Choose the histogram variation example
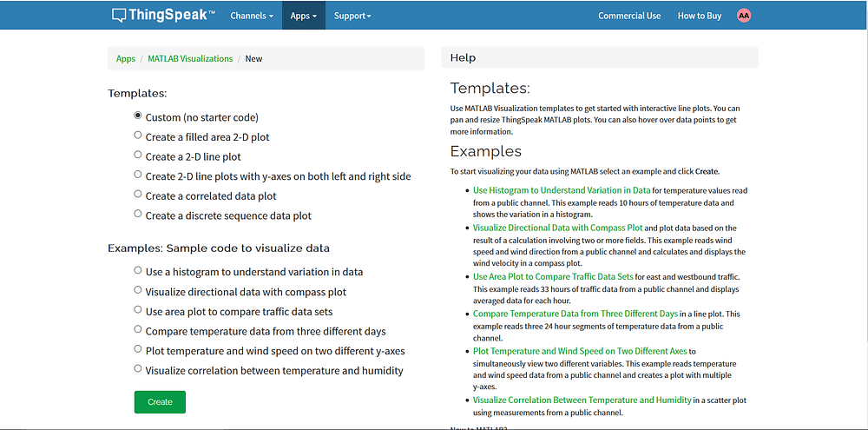868x430 pixels. tap(138, 271)
